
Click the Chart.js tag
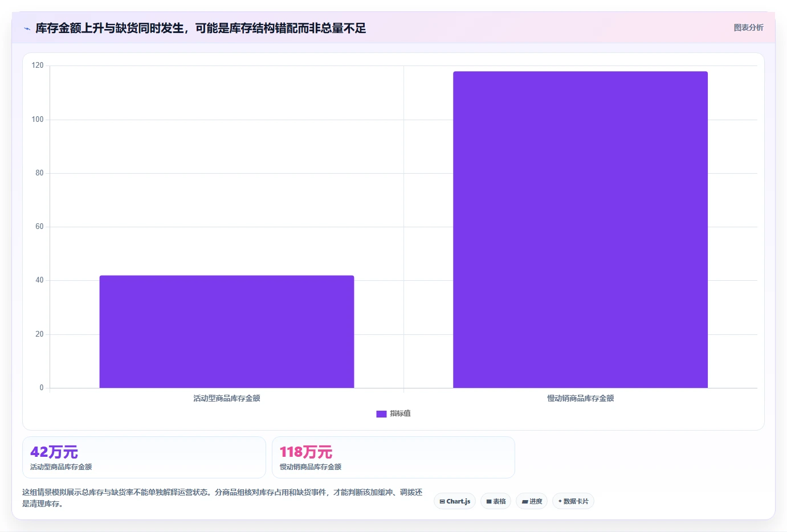click(x=455, y=501)
